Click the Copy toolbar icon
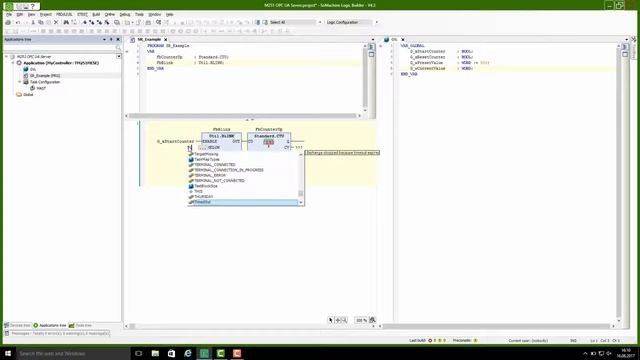 [x=41, y=22]
